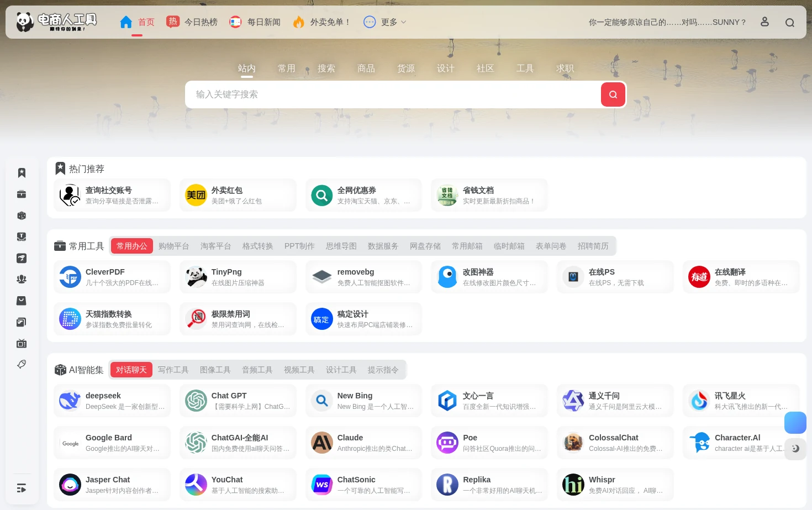Screen dimensions: 812x510
Task: Open the 查询社交账号 card
Action: pyautogui.click(x=112, y=195)
